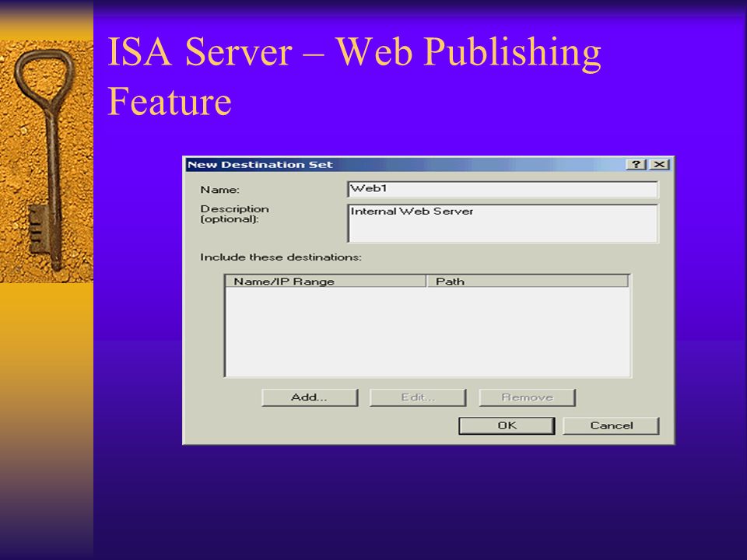The image size is (747, 560).
Task: Click the Remove button
Action: 528,397
